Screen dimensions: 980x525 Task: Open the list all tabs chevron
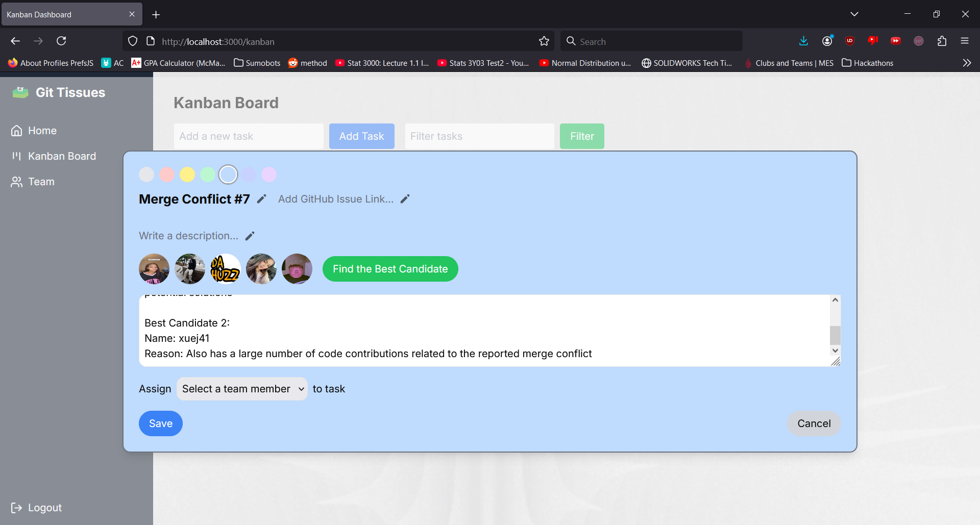[854, 14]
